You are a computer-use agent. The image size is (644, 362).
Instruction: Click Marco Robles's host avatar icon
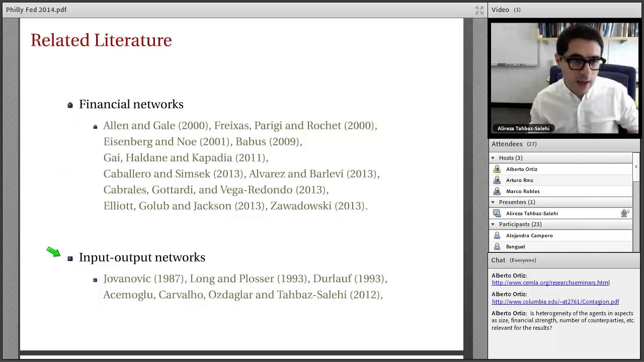497,192
